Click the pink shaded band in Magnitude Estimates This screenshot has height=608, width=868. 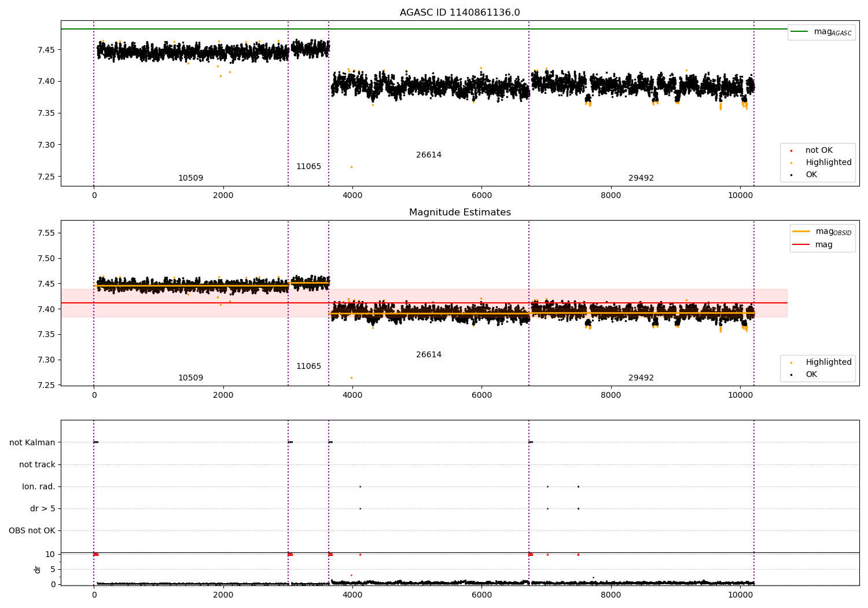click(x=424, y=303)
